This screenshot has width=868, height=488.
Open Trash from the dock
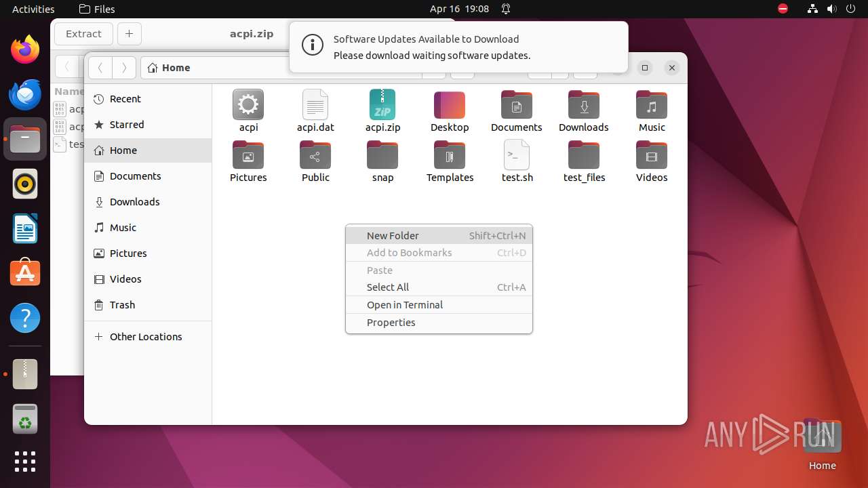[25, 419]
